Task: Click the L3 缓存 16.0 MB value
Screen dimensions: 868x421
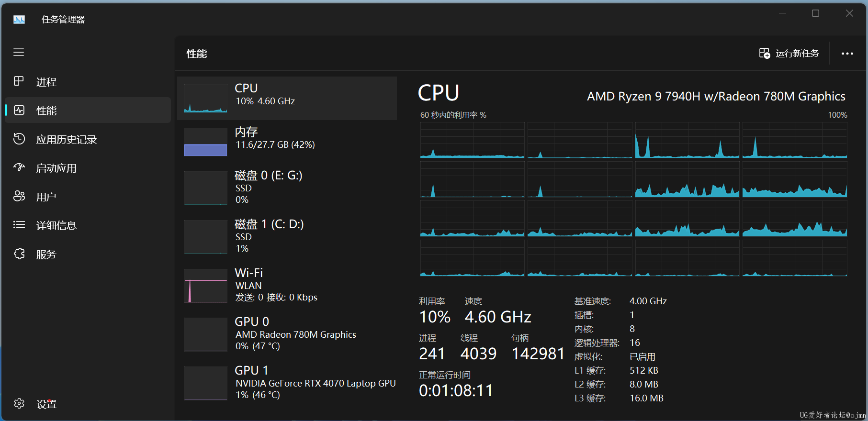Action: pyautogui.click(x=646, y=398)
